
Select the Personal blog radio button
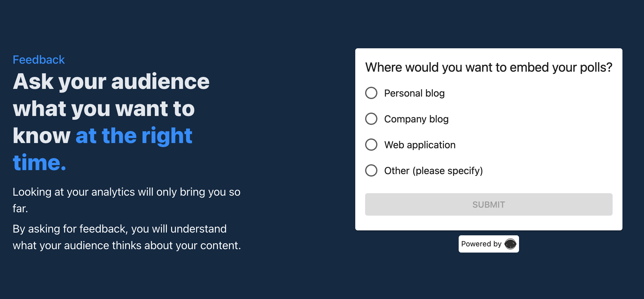371,93
